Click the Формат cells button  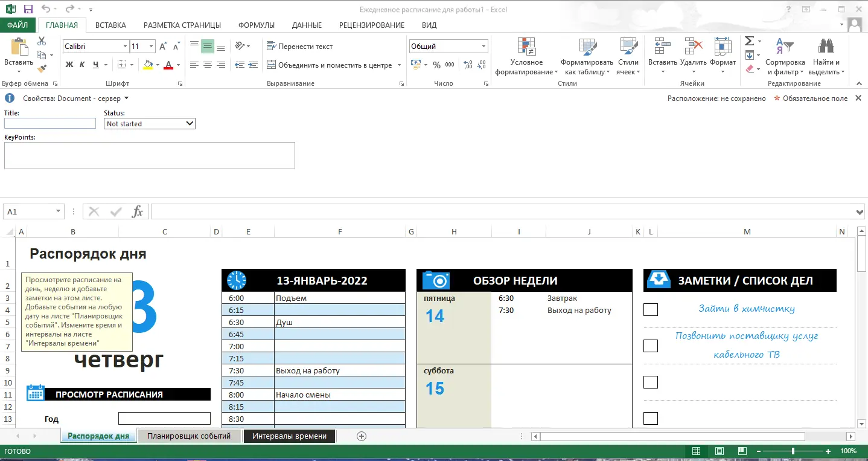(x=723, y=58)
